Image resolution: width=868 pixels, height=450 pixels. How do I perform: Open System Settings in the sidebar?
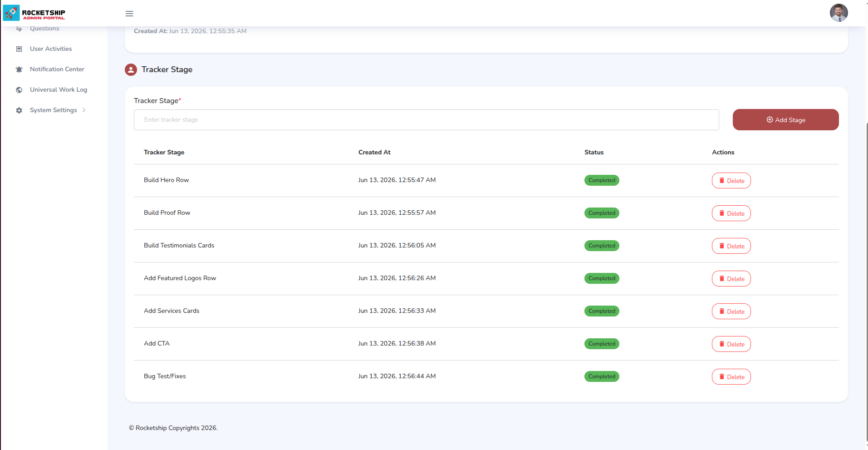(54, 110)
